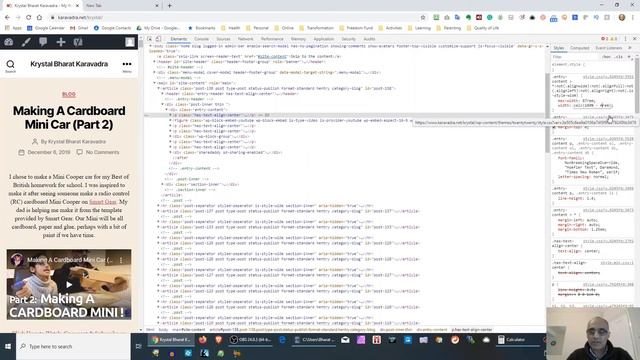This screenshot has width=640, height=360.
Task: Open the Mail app icon on taskbar
Action: 345,339
